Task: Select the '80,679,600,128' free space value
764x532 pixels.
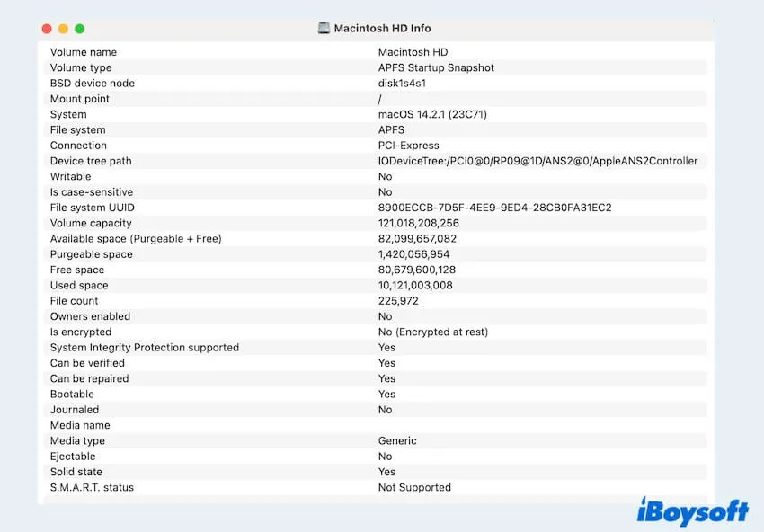Action: [x=417, y=270]
